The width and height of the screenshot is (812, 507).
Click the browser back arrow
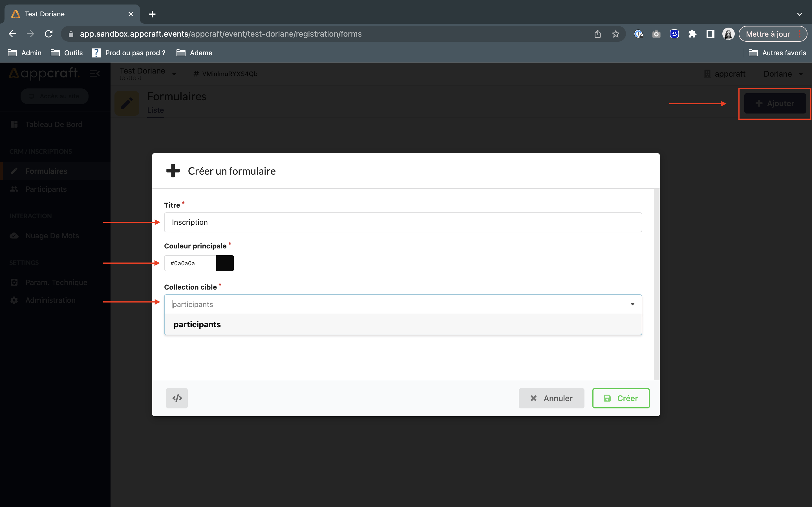(12, 34)
